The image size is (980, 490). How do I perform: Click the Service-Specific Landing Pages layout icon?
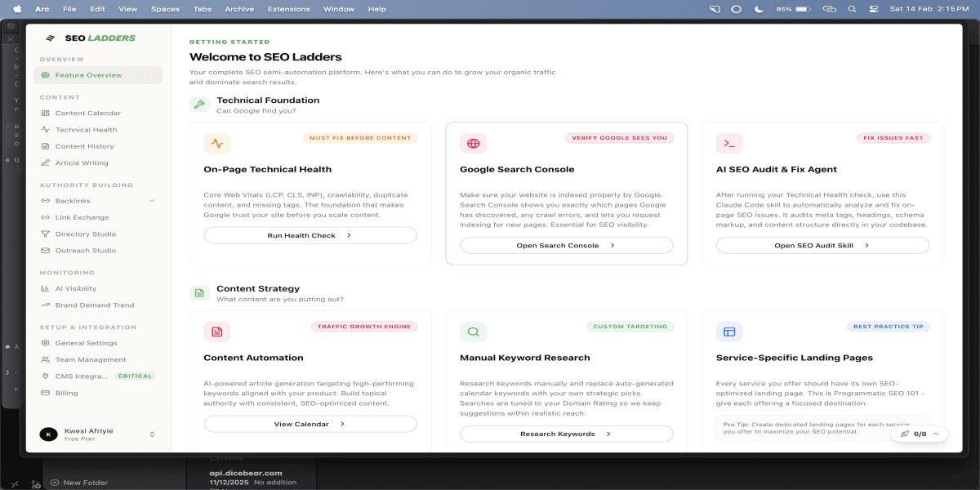point(729,332)
